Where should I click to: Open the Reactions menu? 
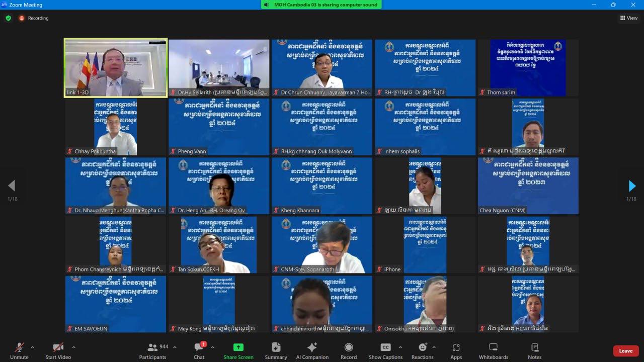(422, 350)
